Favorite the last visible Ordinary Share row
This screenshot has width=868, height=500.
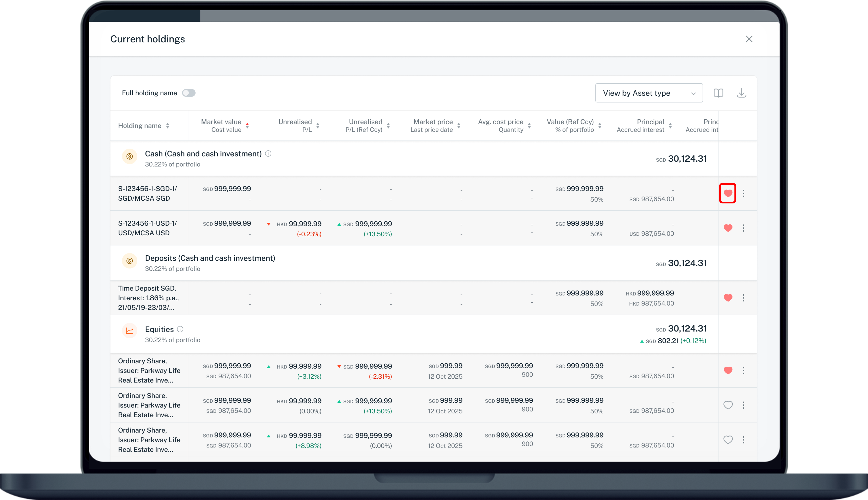[x=728, y=440]
